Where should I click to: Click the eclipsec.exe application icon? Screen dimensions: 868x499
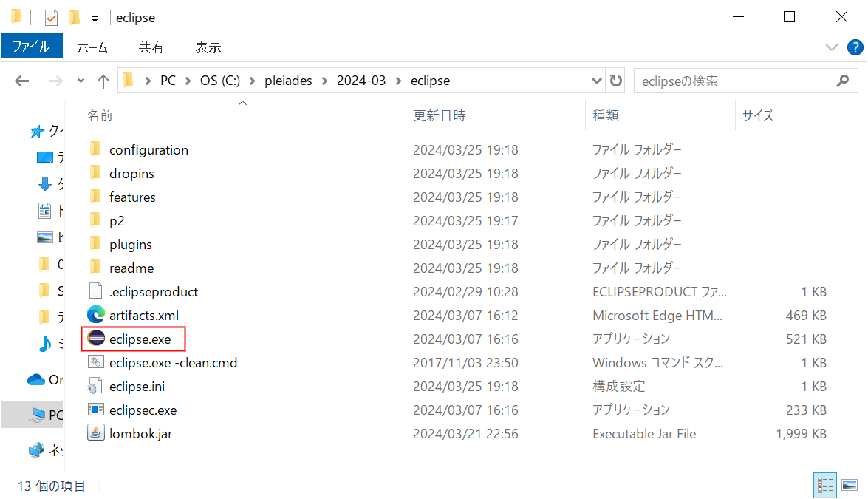pyautogui.click(x=96, y=410)
